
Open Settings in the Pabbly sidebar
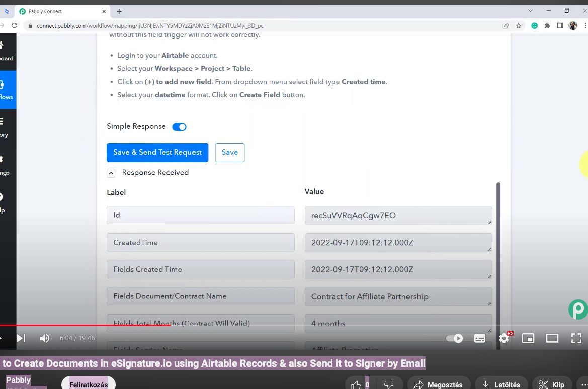pos(8,166)
